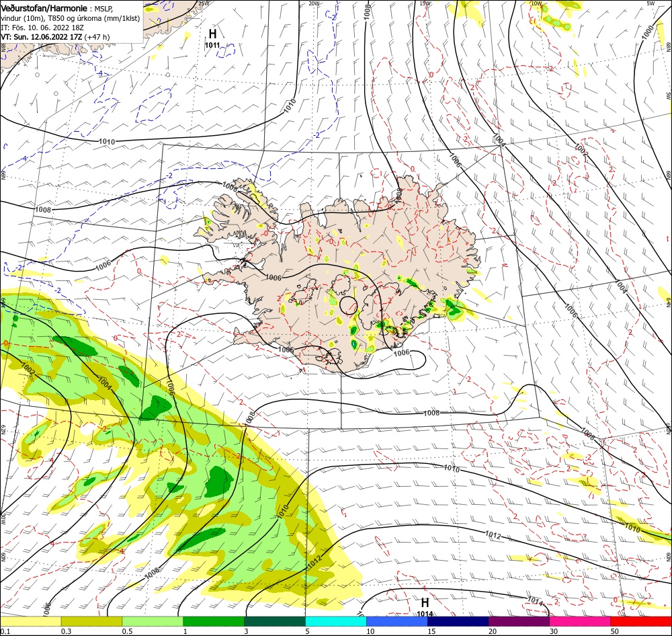Select the pink 30–50 mm legend swatch
Screen dimensions: 672x636
pyautogui.click(x=581, y=621)
